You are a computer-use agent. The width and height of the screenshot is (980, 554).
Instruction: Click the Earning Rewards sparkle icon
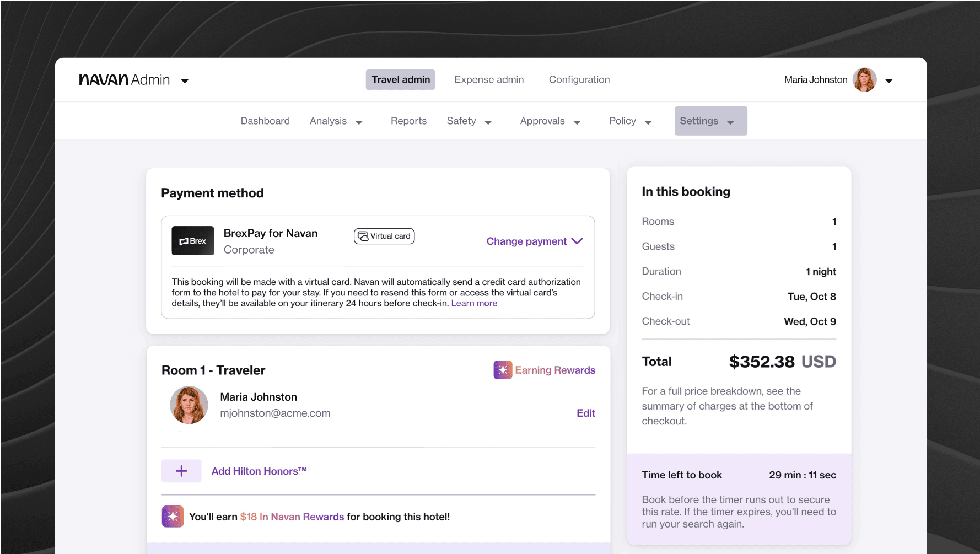pyautogui.click(x=502, y=370)
